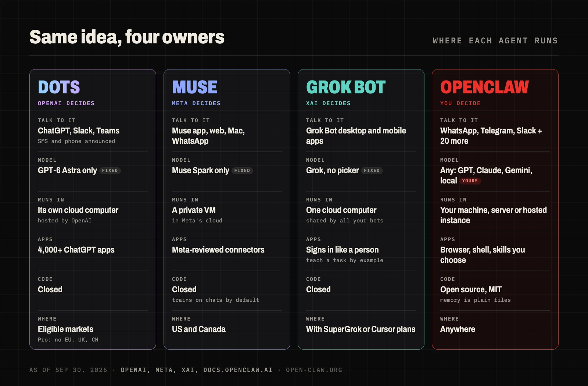Select the OPENCLAW card title

tap(484, 87)
